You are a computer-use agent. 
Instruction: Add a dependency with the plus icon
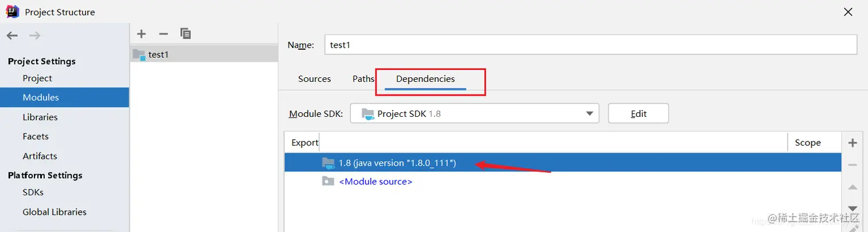tap(852, 143)
